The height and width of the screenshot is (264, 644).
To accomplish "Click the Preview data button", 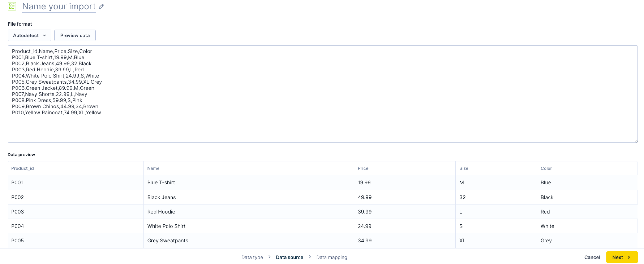I will tap(75, 35).
